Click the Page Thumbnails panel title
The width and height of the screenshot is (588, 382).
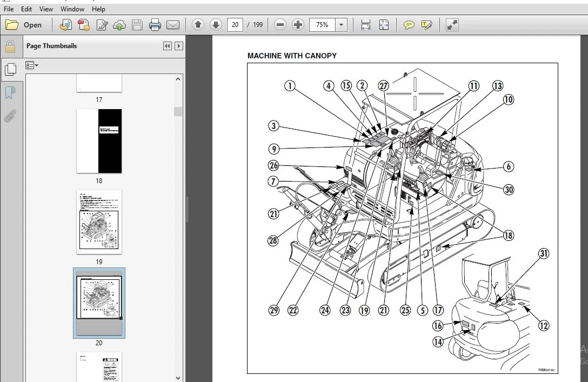(52, 46)
